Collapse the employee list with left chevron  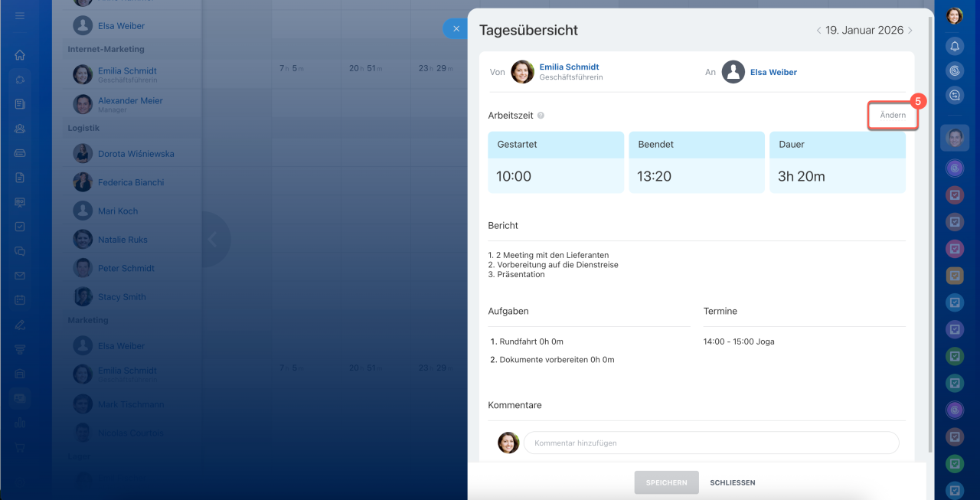[213, 240]
